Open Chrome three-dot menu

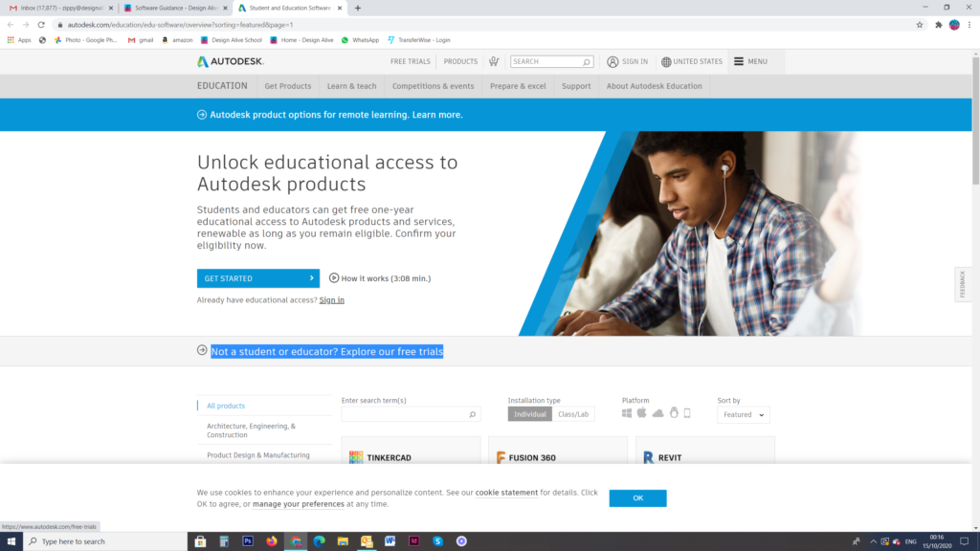pyautogui.click(x=969, y=25)
